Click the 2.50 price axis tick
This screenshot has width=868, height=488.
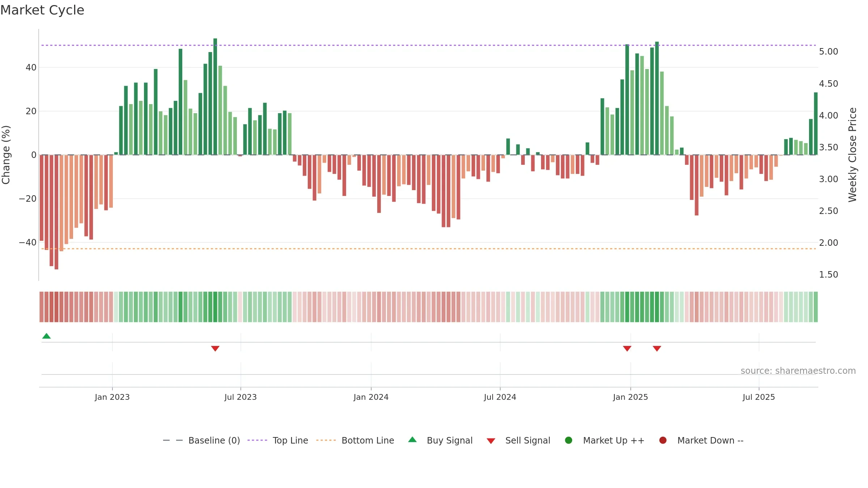tap(829, 211)
